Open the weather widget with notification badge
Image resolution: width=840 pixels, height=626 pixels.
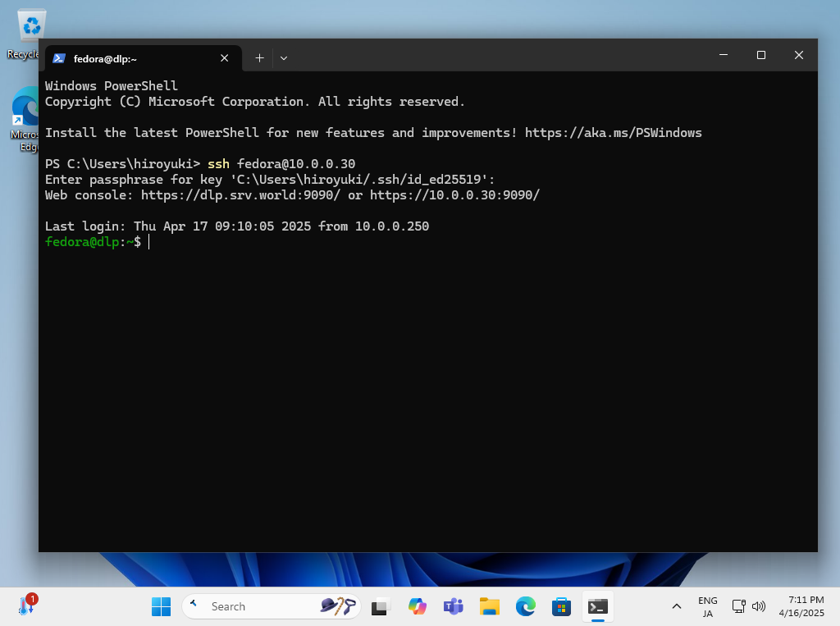pyautogui.click(x=27, y=605)
